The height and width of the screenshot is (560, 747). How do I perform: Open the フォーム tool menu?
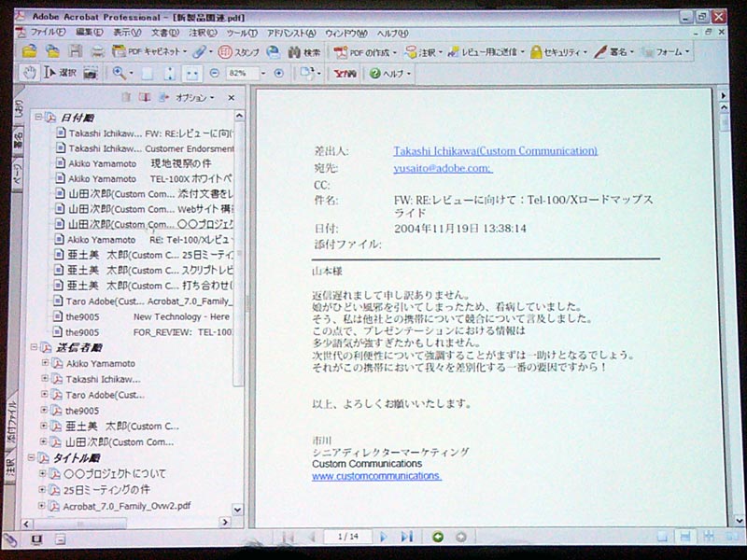point(666,52)
